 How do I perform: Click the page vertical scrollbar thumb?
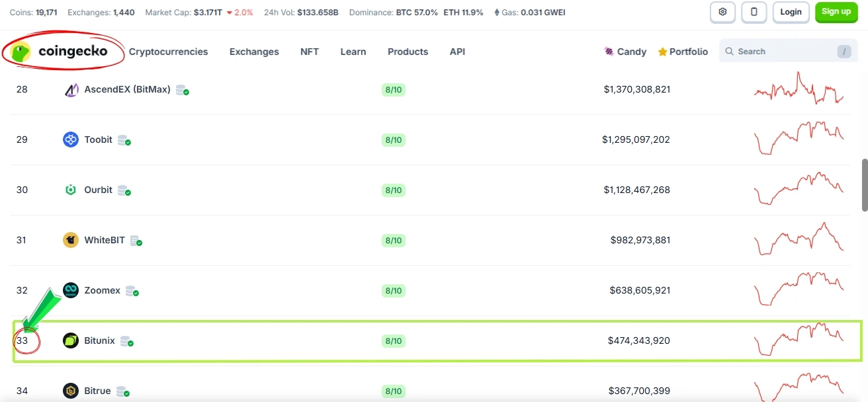click(864, 185)
